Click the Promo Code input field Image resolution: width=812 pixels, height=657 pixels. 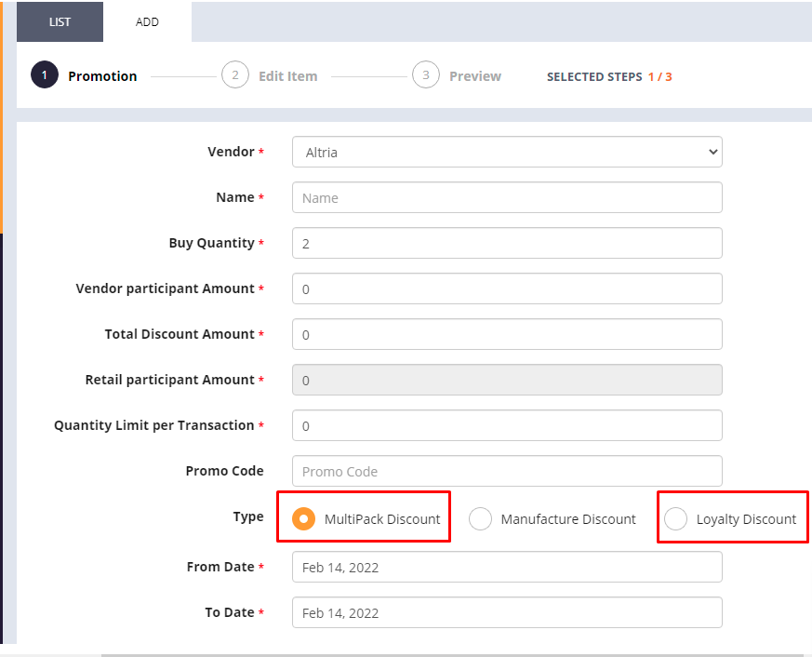point(507,471)
